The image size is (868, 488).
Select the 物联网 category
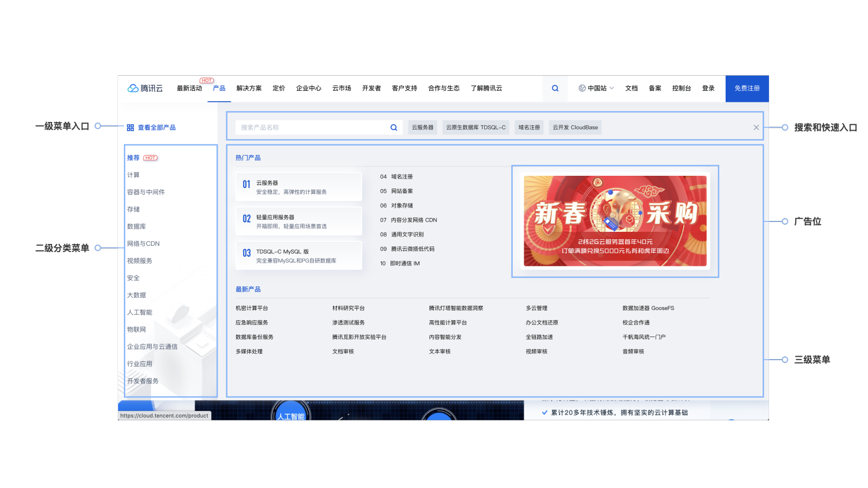point(137,330)
